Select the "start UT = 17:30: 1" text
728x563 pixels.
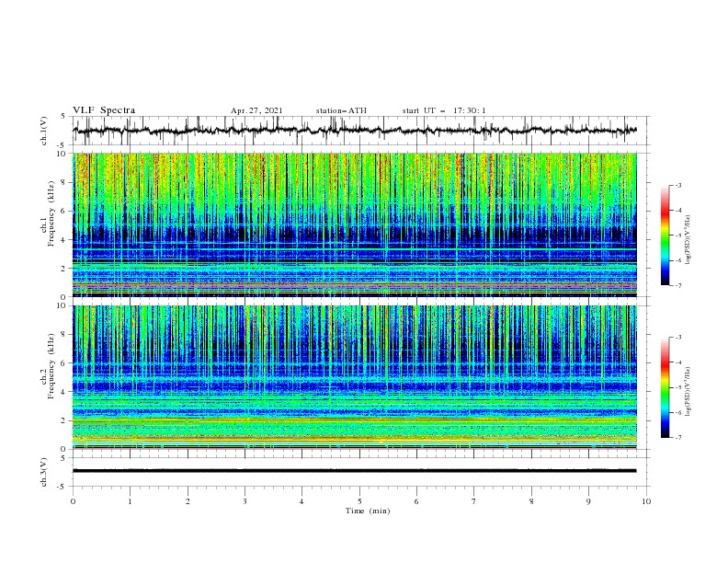444,110
